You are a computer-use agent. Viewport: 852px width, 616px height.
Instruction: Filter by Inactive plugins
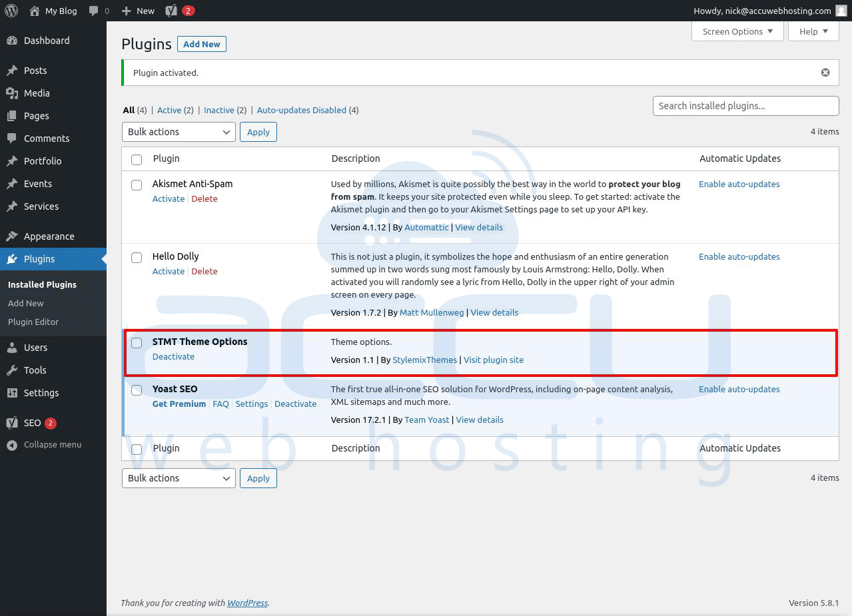219,110
